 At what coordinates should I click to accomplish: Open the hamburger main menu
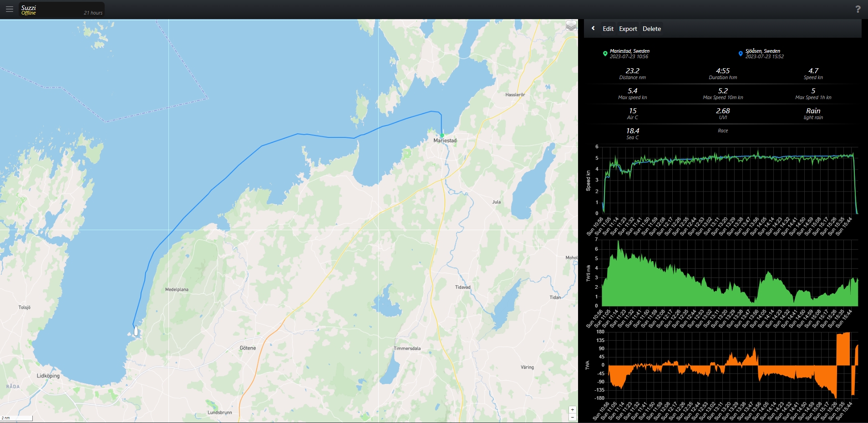9,9
